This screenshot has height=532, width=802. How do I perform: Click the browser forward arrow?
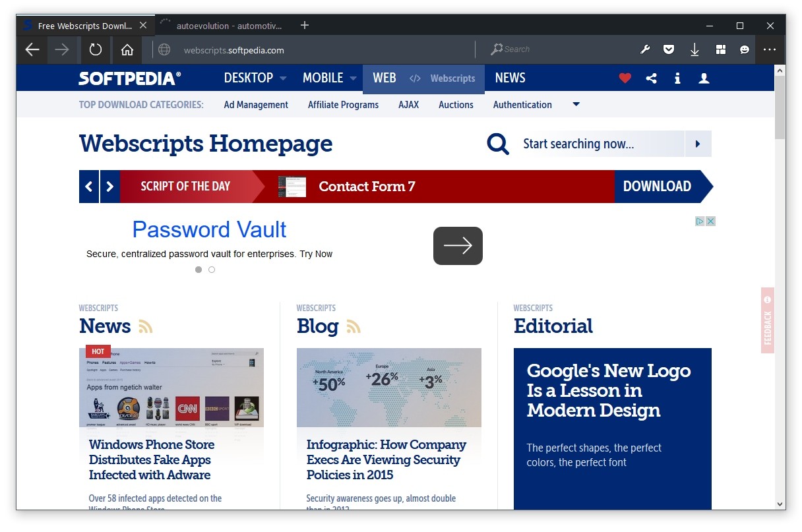pos(62,49)
